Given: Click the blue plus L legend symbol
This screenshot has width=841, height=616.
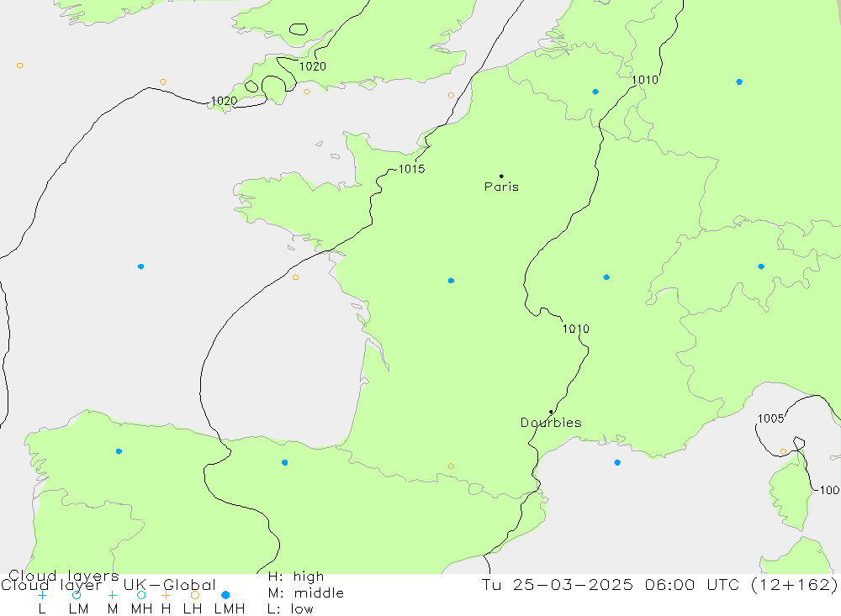Looking at the screenshot, I should (x=42, y=595).
